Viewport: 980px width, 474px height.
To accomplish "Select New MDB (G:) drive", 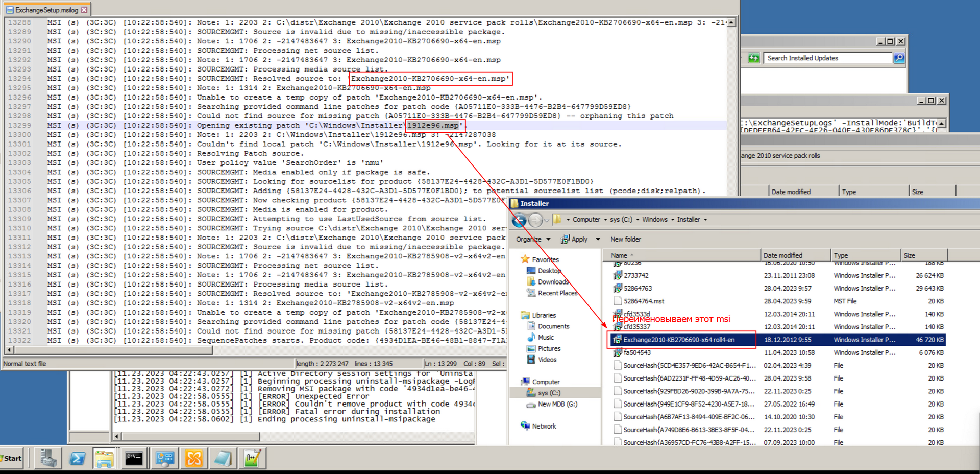I will pos(557,404).
